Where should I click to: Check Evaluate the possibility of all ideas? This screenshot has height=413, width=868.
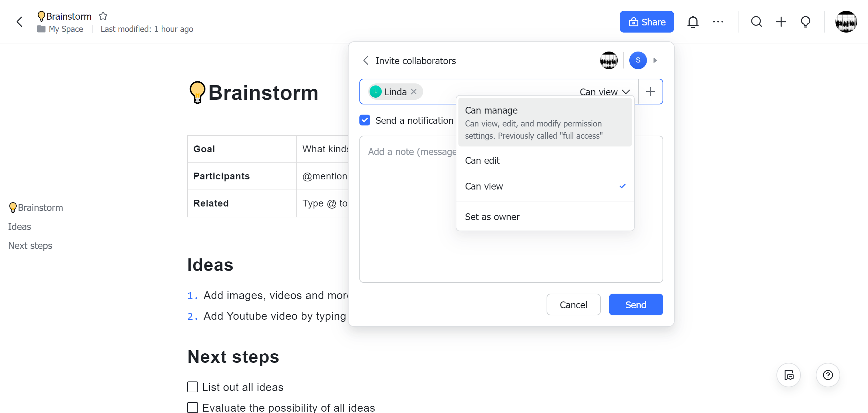(192, 408)
